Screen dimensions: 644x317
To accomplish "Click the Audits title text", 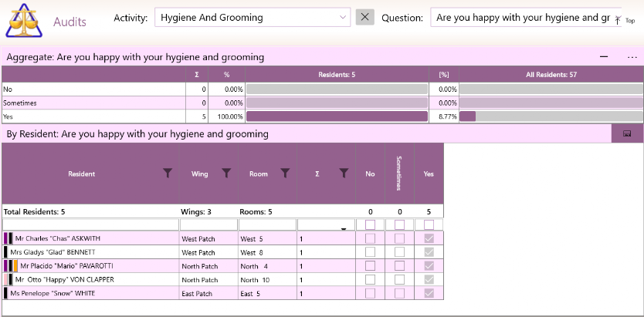I will pos(69,22).
